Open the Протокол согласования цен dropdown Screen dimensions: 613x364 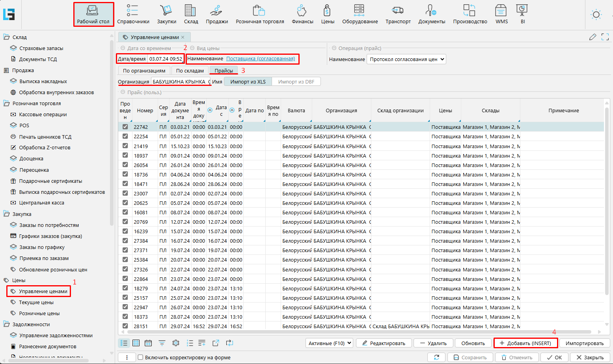[406, 59]
